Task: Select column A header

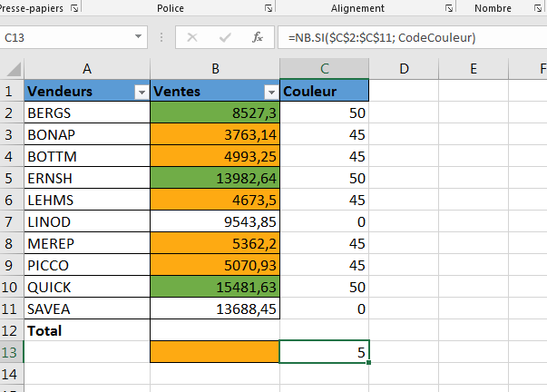Action: point(87,69)
